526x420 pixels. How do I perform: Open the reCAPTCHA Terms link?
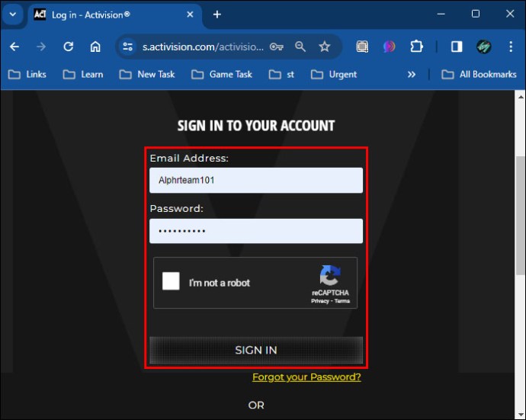pyautogui.click(x=342, y=301)
